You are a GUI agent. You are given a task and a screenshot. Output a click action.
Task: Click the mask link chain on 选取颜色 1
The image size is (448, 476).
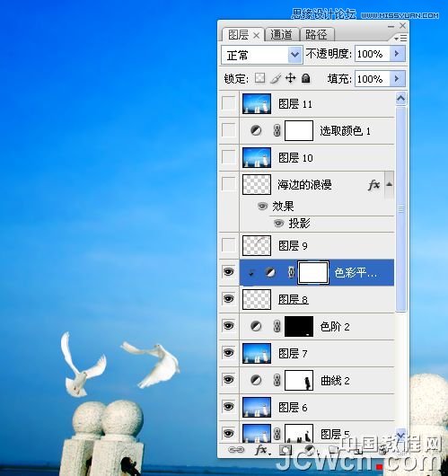(x=277, y=131)
